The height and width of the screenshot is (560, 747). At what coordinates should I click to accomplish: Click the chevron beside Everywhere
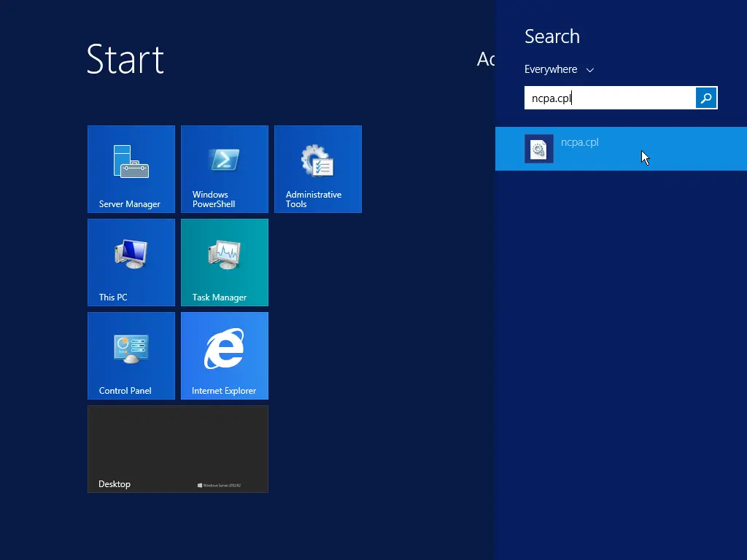click(590, 70)
